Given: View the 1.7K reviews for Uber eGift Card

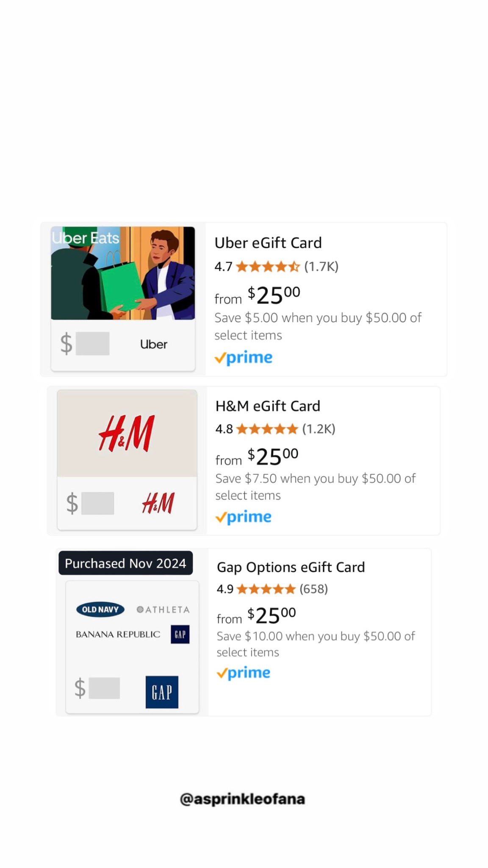Looking at the screenshot, I should pyautogui.click(x=321, y=267).
